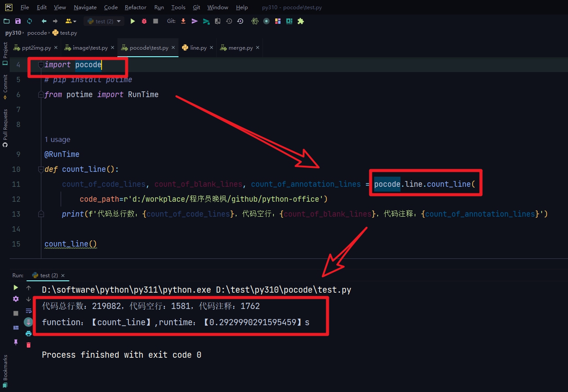The width and height of the screenshot is (568, 392).
Task: Close the merge.py editor tab
Action: (258, 48)
